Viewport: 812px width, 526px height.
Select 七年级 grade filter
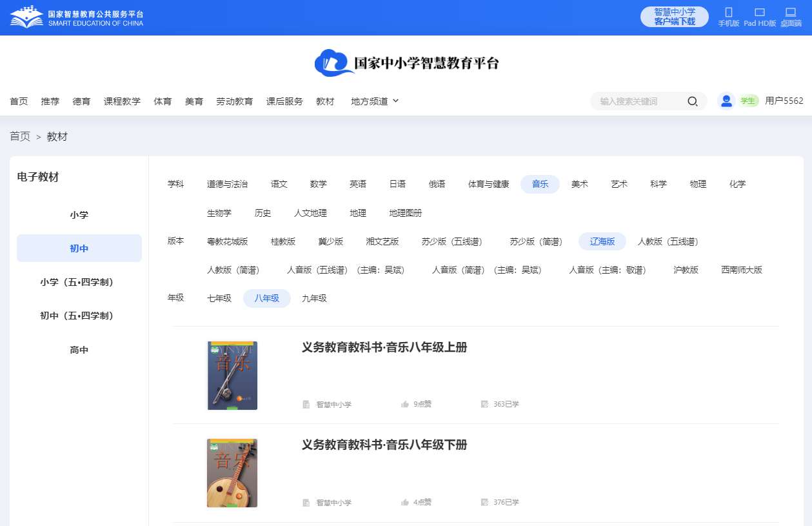tap(219, 298)
